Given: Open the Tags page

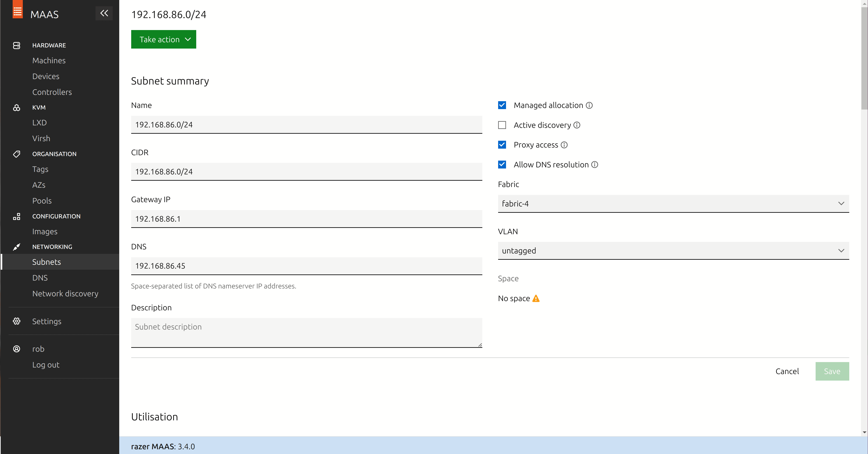Looking at the screenshot, I should coord(40,169).
